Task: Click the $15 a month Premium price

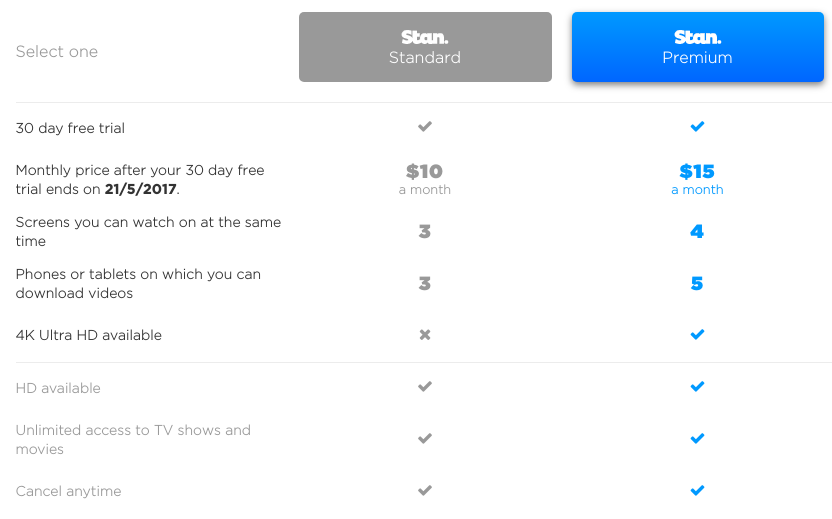Action: (x=697, y=179)
